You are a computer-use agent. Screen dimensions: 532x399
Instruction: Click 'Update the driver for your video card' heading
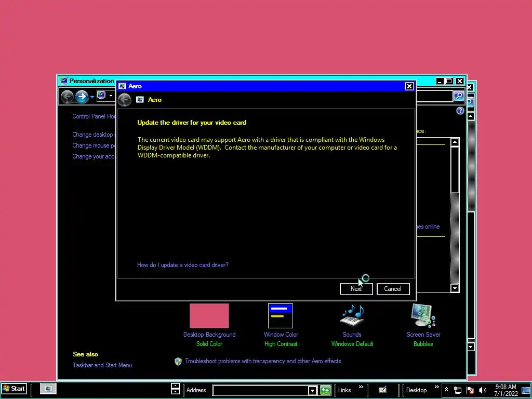[x=192, y=123]
